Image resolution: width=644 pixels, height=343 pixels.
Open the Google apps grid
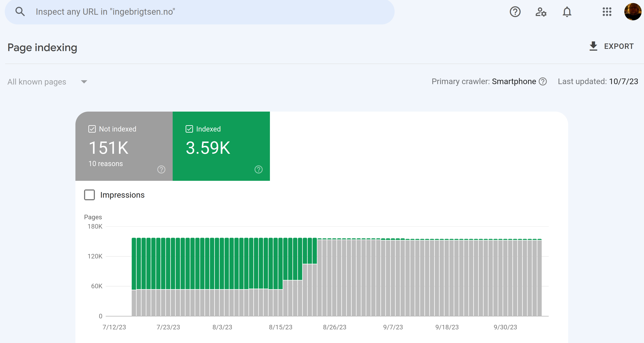pos(607,12)
